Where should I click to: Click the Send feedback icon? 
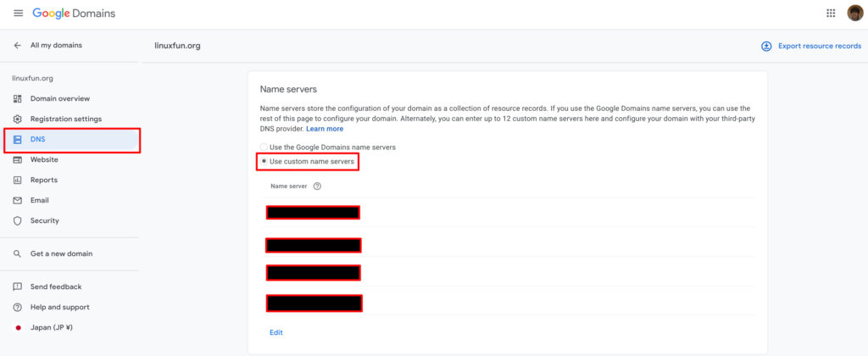(x=18, y=286)
